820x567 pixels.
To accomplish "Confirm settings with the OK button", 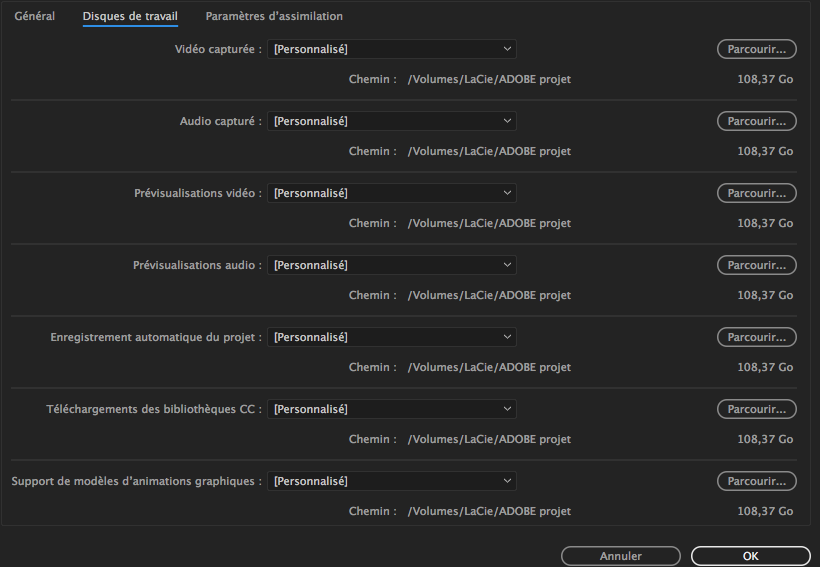I will [751, 556].
